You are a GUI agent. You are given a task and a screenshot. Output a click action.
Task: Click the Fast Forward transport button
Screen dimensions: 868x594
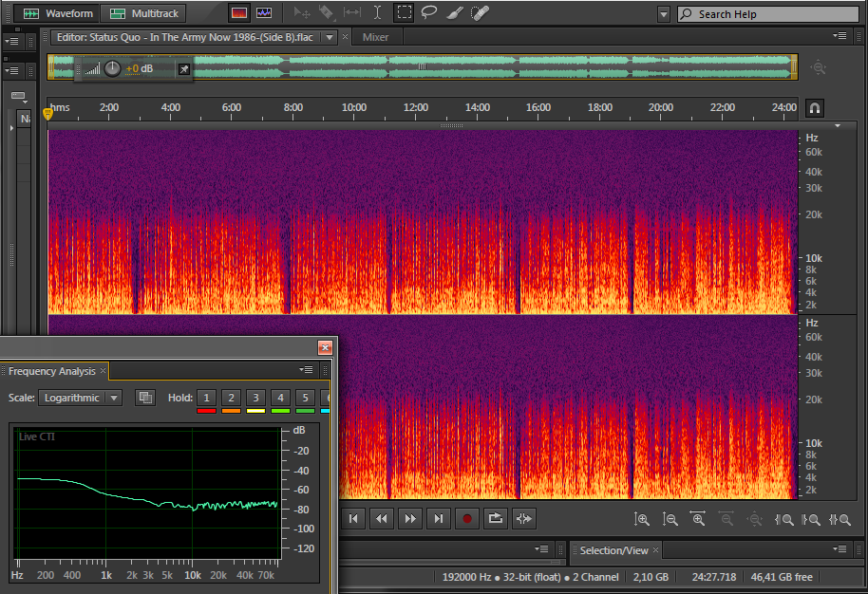click(x=410, y=519)
